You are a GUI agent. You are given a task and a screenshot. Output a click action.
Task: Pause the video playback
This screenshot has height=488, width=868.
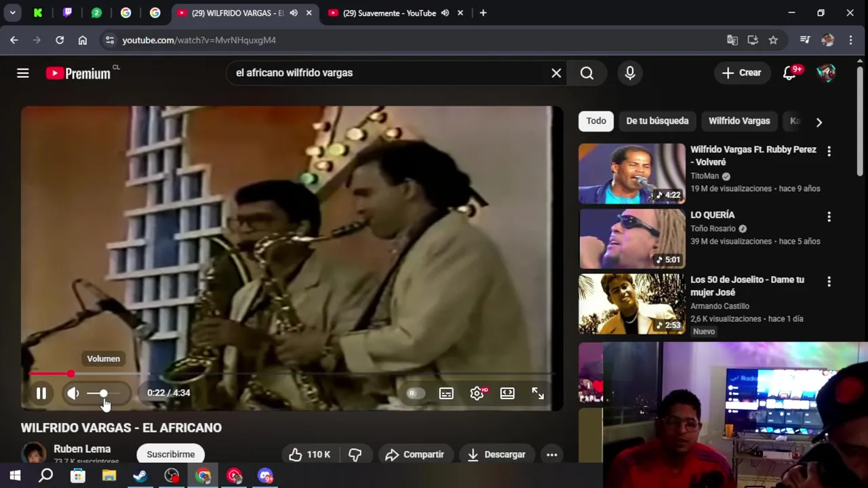41,393
